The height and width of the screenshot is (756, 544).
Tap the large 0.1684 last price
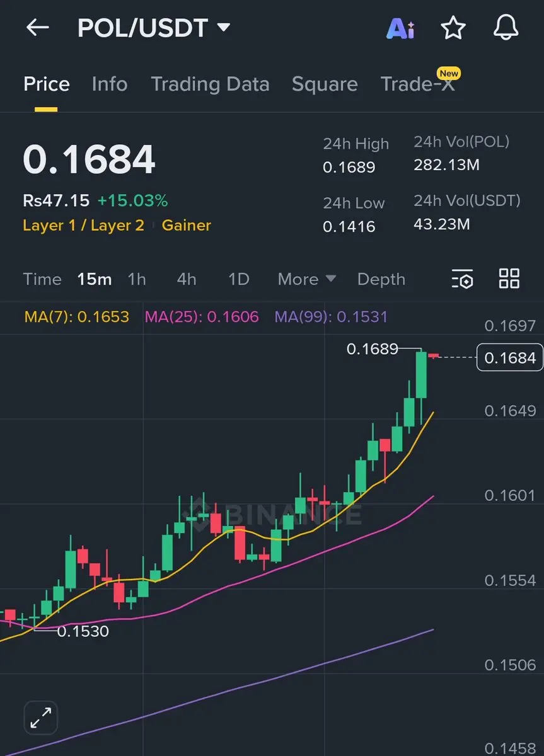coord(89,160)
